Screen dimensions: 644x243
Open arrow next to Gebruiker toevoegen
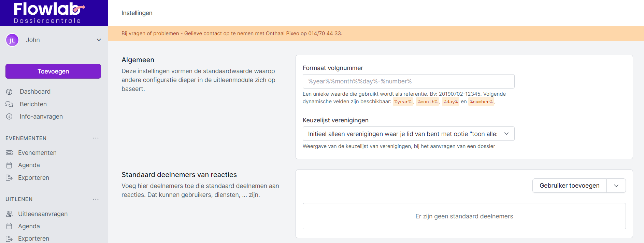tap(616, 186)
